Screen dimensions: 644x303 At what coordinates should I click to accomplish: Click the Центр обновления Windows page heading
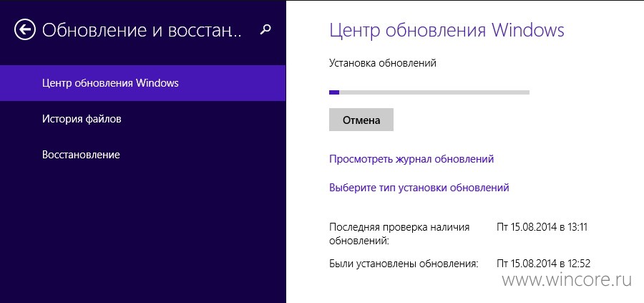coord(447,30)
